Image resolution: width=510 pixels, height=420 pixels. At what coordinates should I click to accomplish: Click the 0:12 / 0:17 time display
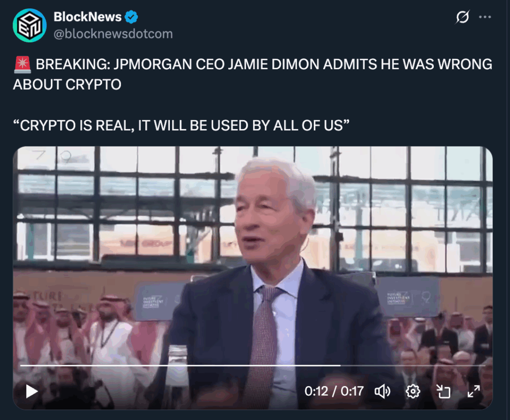click(x=334, y=391)
